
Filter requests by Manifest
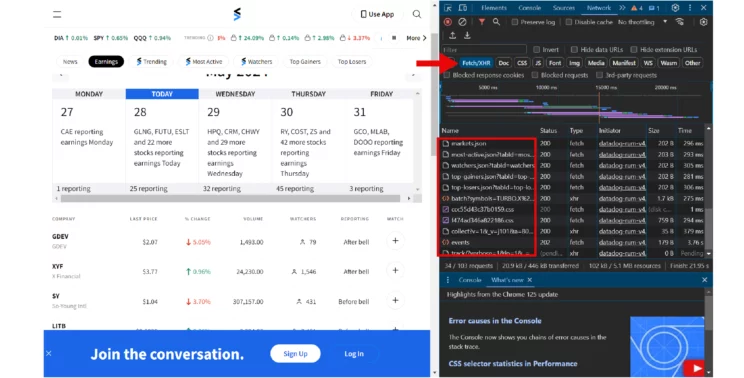(x=624, y=63)
